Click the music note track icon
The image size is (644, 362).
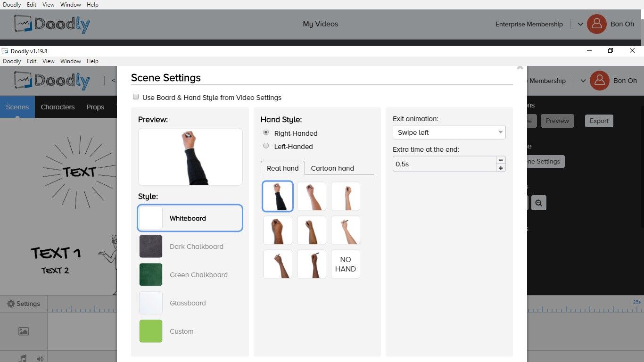point(22,359)
